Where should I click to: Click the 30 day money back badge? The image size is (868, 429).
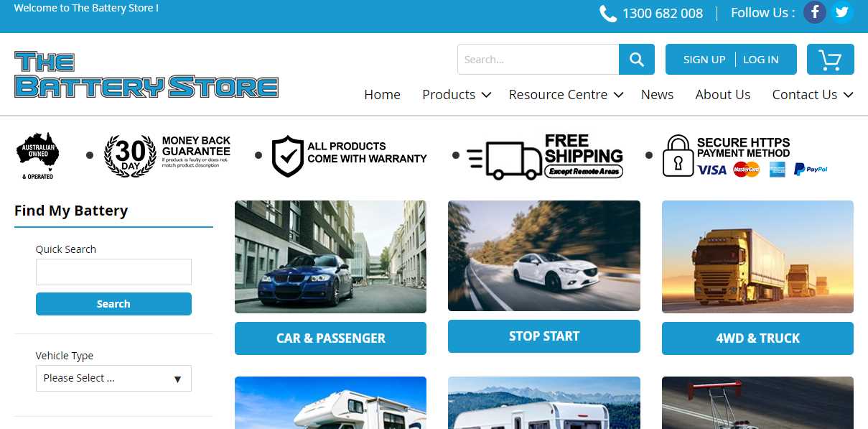(x=130, y=155)
